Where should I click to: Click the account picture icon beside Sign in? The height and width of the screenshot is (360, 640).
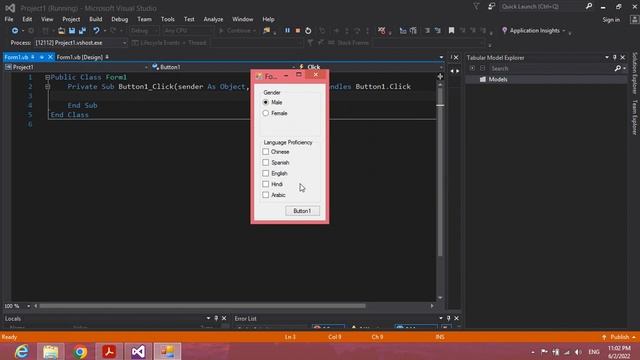[x=635, y=19]
